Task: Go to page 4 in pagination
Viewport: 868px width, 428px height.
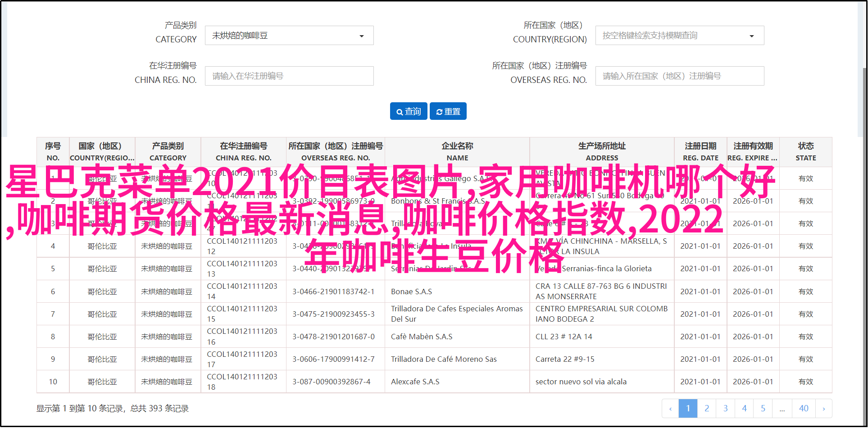Action: point(745,409)
